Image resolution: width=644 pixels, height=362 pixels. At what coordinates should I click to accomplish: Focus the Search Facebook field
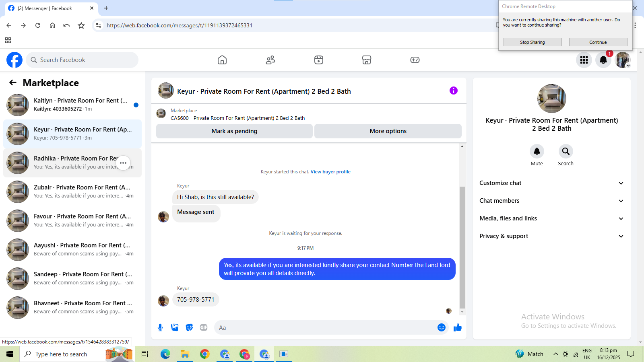[x=82, y=60]
